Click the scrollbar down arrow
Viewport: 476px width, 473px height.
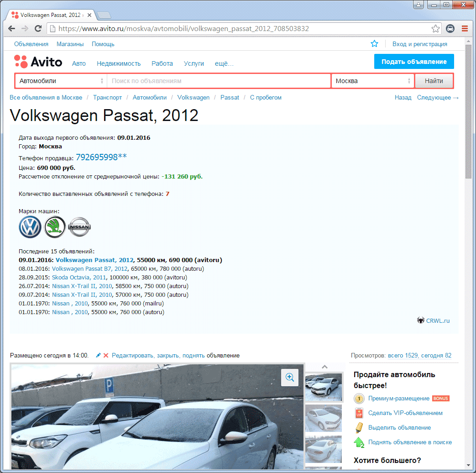coord(468,466)
